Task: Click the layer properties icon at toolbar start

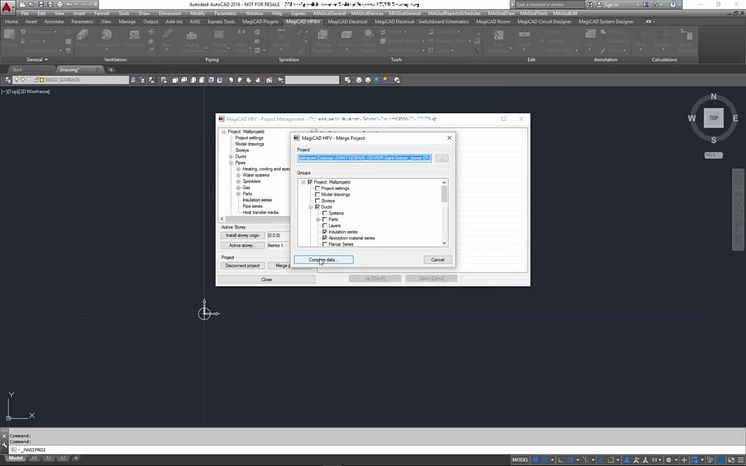Action: (8, 80)
